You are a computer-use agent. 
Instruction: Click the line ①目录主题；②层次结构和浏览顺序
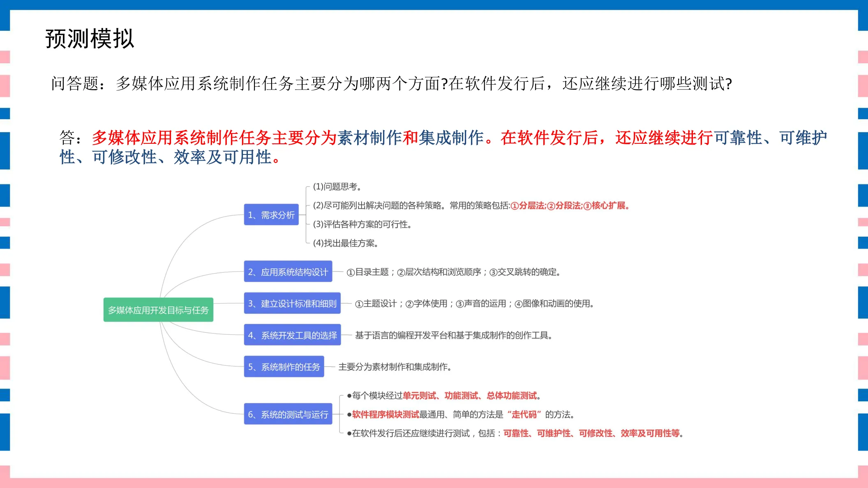coord(454,272)
